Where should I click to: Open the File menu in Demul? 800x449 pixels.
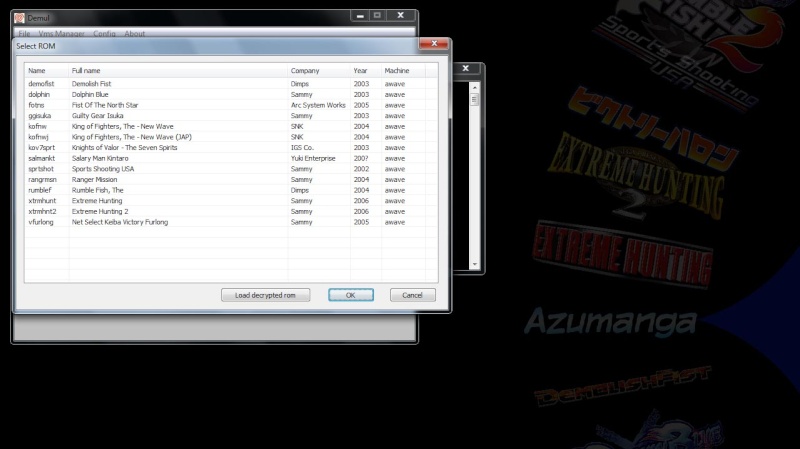pos(24,34)
